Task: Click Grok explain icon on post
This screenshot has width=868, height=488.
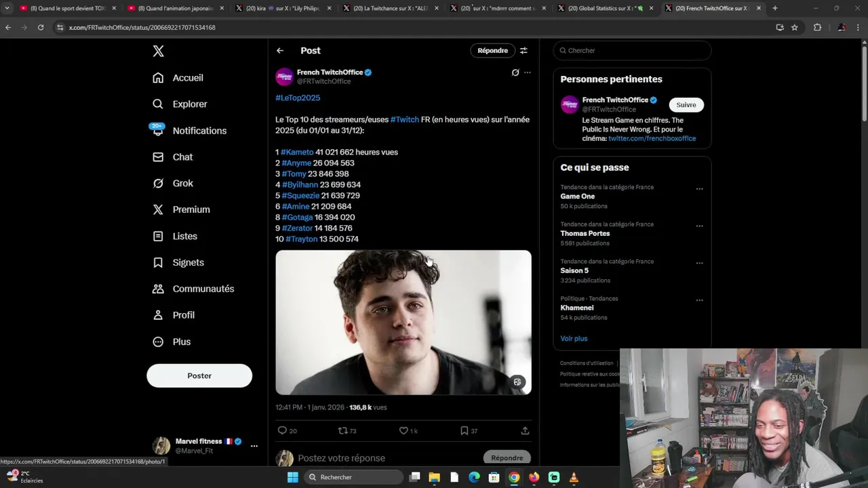Action: (515, 73)
